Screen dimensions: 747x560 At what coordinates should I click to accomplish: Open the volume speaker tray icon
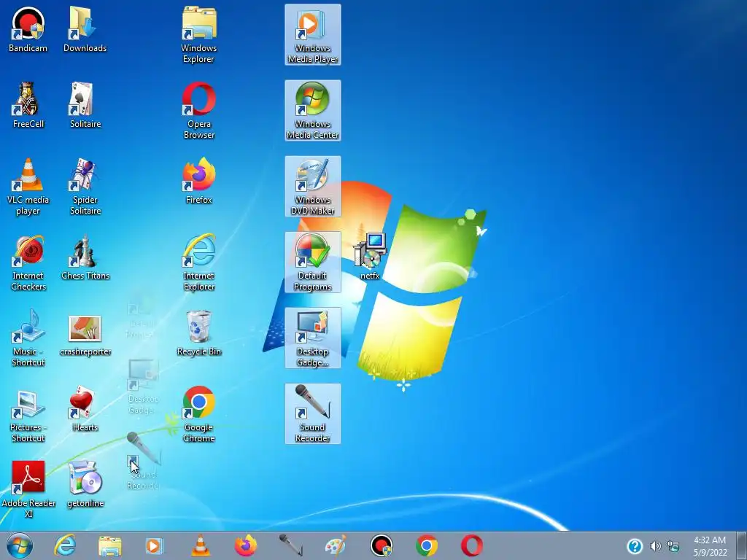[x=656, y=546]
